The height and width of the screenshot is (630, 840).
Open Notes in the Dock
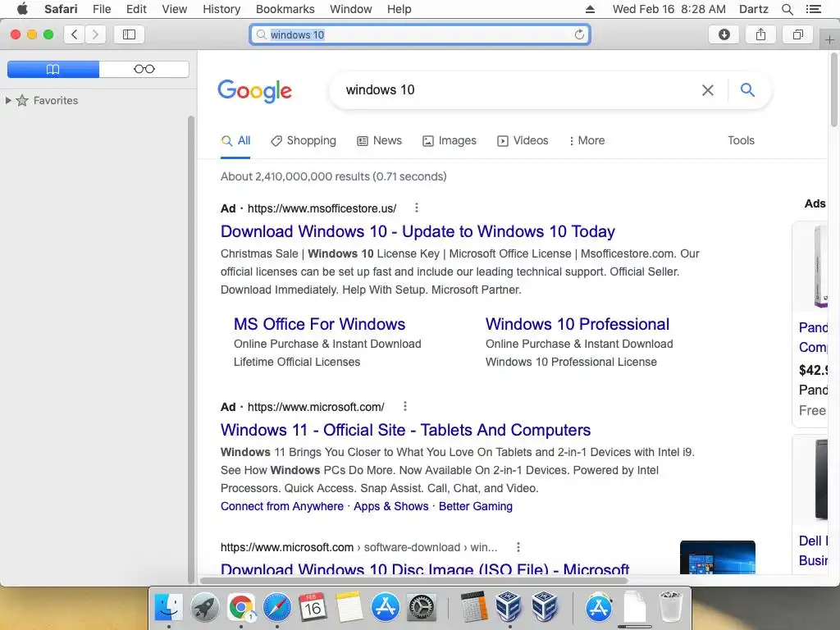pos(349,608)
